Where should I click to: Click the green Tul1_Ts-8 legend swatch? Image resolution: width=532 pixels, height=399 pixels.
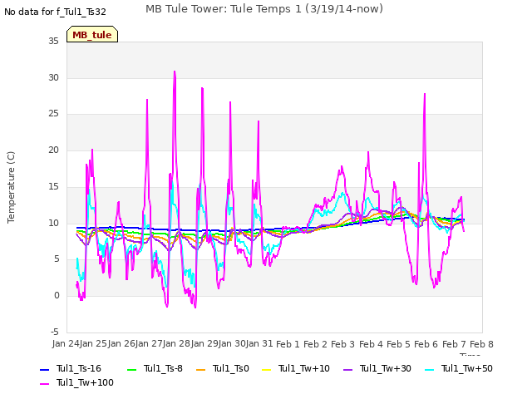(131, 369)
